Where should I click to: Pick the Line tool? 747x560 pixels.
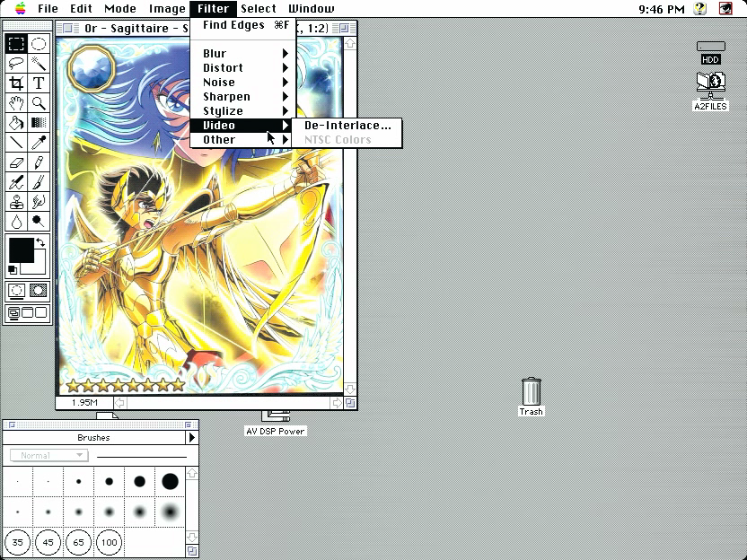coord(16,143)
